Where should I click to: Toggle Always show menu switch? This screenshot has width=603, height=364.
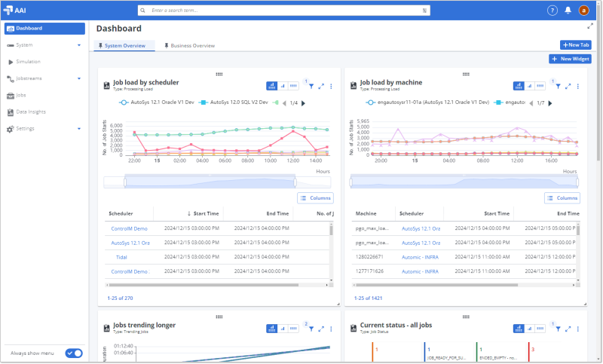click(74, 353)
